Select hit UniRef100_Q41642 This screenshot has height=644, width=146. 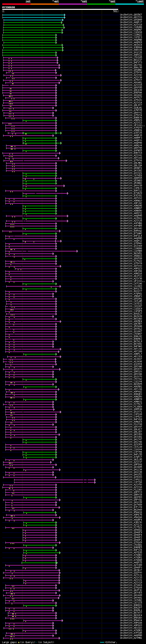pyautogui.click(x=131, y=95)
